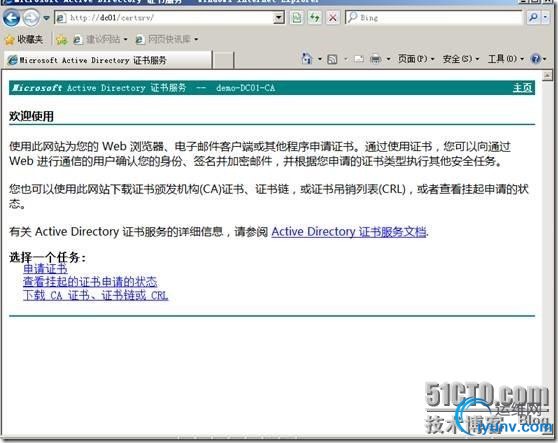Click the browser Forward arrow button
Screen dimensions: 558x443
coord(31,18)
